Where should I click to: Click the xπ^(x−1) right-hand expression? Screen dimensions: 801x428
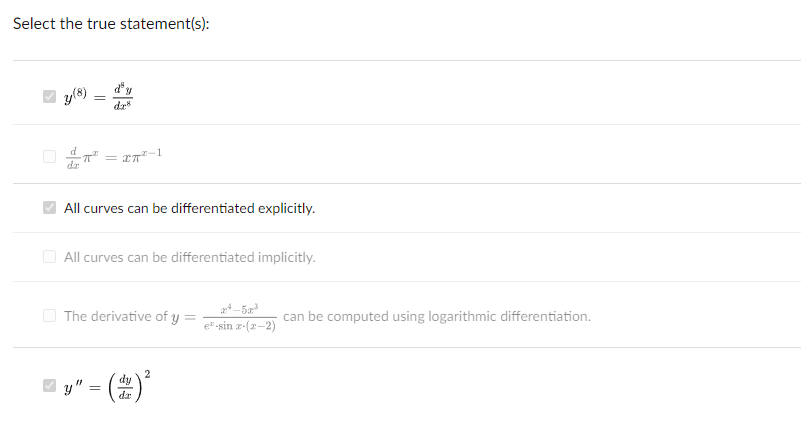point(142,154)
